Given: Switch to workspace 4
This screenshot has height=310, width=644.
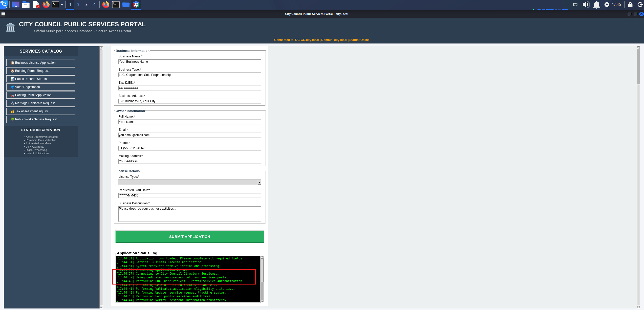Looking at the screenshot, I should [94, 5].
